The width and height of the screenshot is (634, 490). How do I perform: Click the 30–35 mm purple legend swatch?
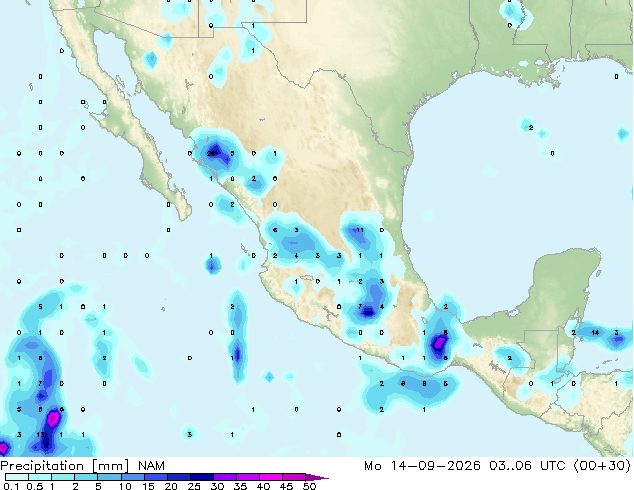click(x=225, y=477)
